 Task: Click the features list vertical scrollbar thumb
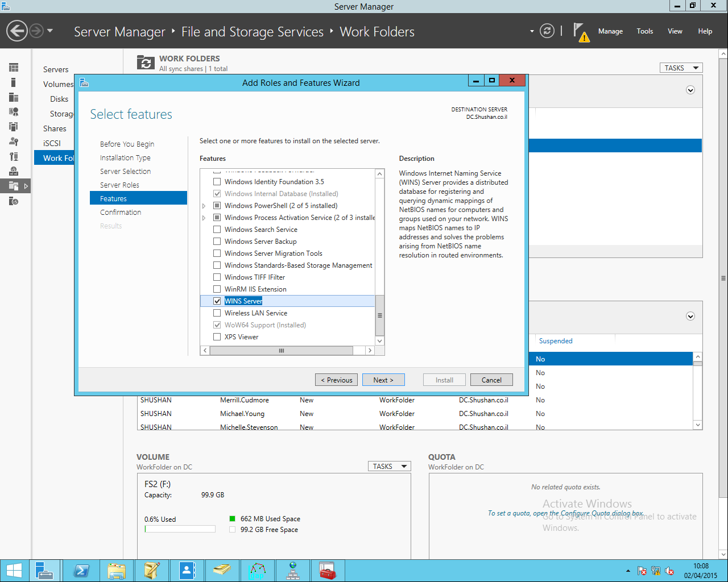pos(380,315)
